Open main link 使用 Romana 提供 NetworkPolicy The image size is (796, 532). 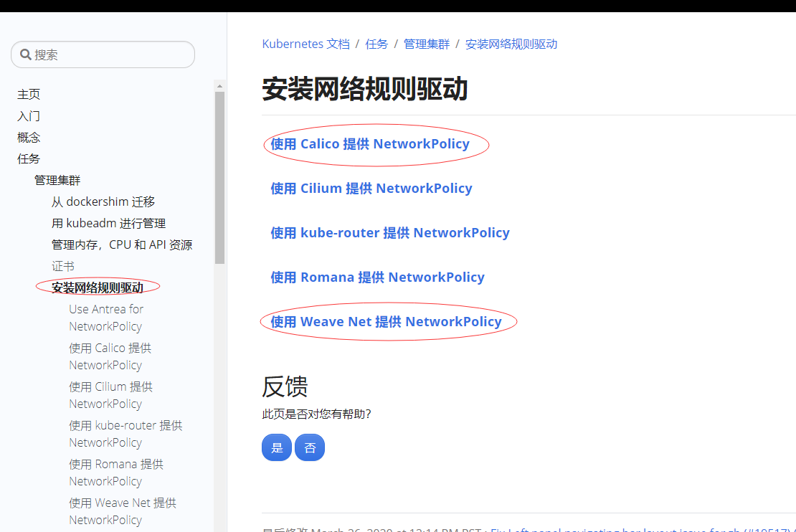377,277
